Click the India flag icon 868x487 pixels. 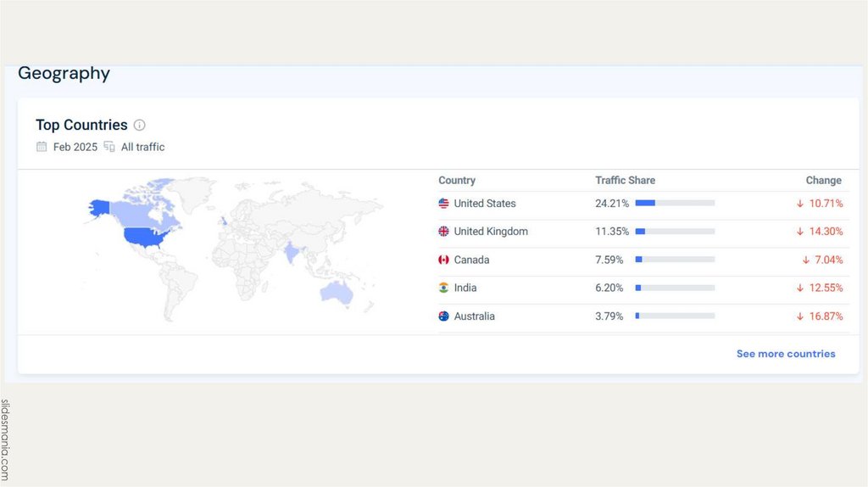pos(443,288)
